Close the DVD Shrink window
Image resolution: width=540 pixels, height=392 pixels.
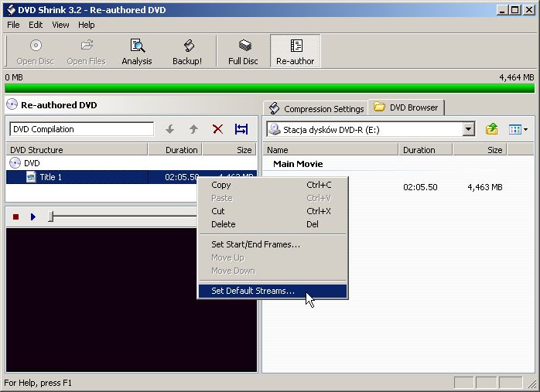coord(528,10)
